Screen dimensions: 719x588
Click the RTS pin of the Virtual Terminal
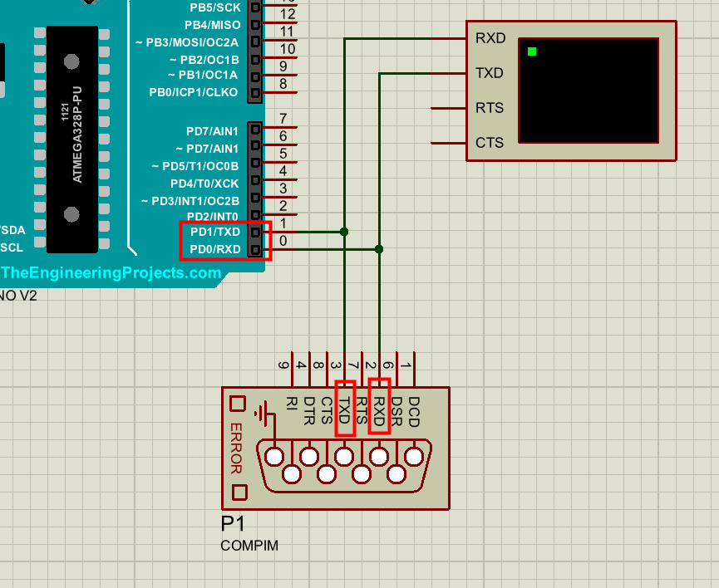(489, 108)
